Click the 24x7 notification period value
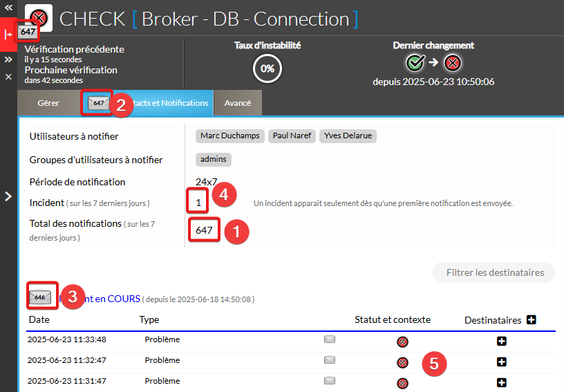 (x=206, y=182)
